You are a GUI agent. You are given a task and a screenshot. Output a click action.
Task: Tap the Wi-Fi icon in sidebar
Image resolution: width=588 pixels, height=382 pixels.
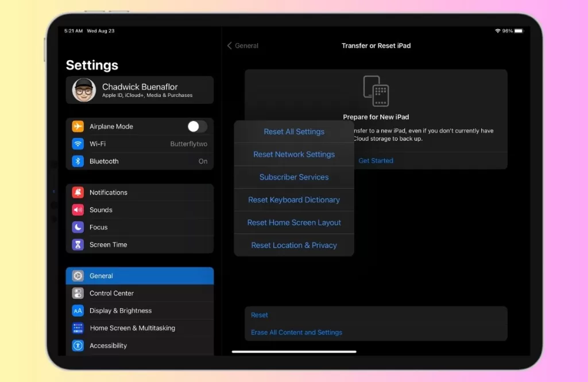tap(78, 144)
